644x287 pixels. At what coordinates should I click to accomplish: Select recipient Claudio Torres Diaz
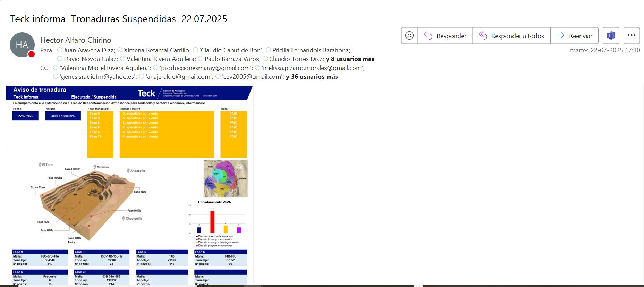pyautogui.click(x=296, y=59)
